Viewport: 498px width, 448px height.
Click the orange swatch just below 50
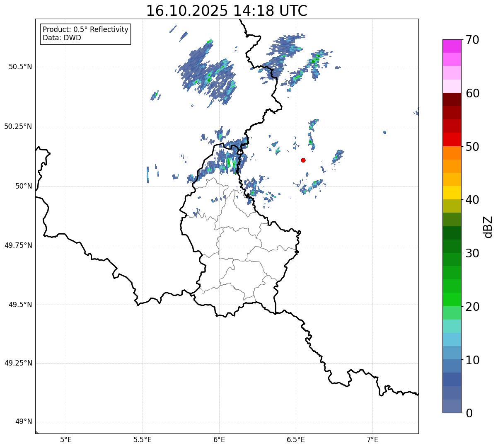[452, 153]
